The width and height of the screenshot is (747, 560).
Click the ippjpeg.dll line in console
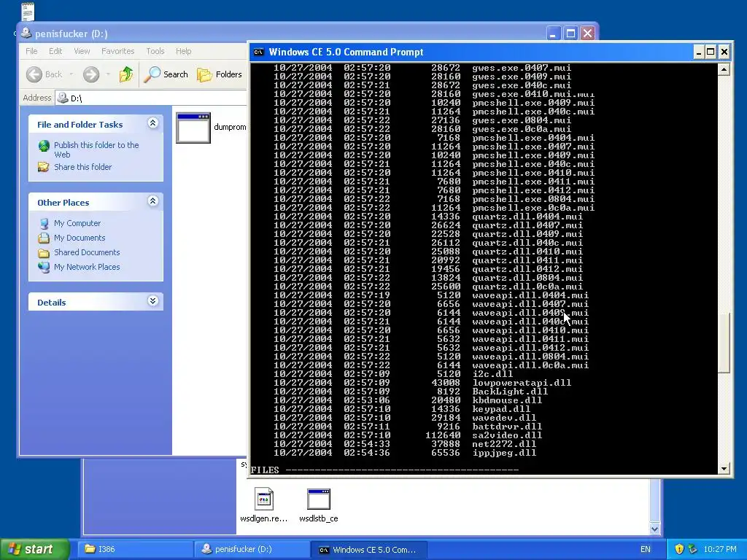405,453
